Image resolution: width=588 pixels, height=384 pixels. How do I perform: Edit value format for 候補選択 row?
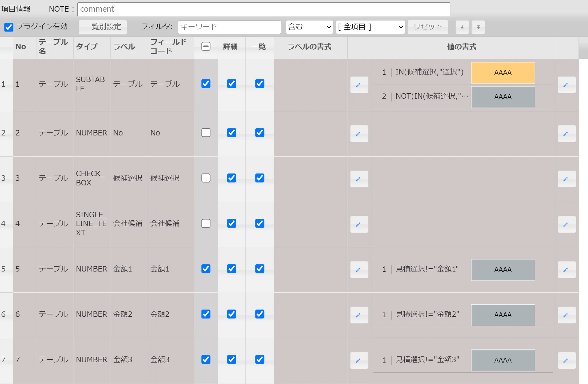tap(567, 179)
